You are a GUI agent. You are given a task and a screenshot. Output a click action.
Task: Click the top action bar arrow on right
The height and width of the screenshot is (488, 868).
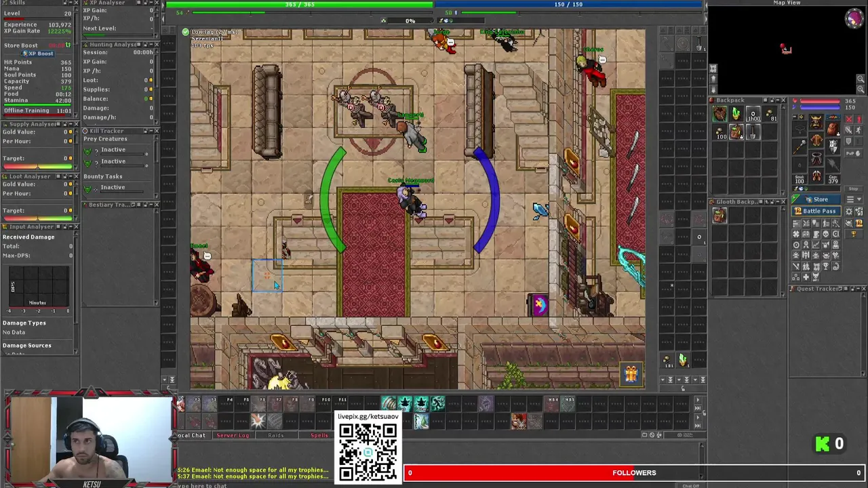(x=698, y=400)
